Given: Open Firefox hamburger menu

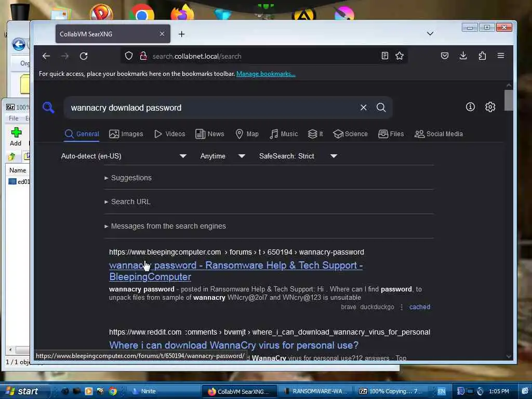Looking at the screenshot, I should tap(500, 56).
